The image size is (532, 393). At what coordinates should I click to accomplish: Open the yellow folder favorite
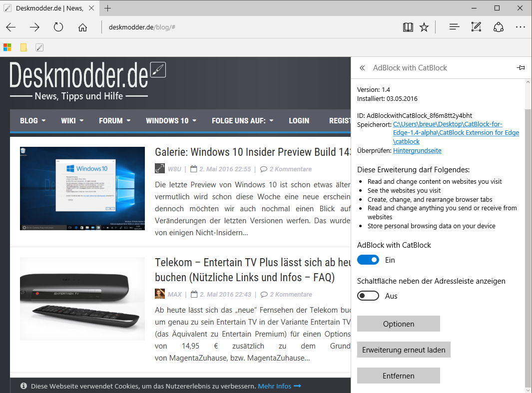(23, 47)
